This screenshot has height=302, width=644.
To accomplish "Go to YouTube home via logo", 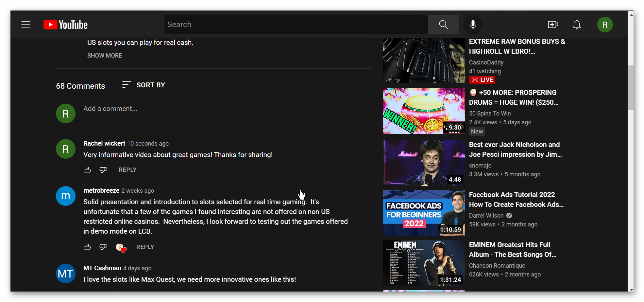I will tap(65, 25).
